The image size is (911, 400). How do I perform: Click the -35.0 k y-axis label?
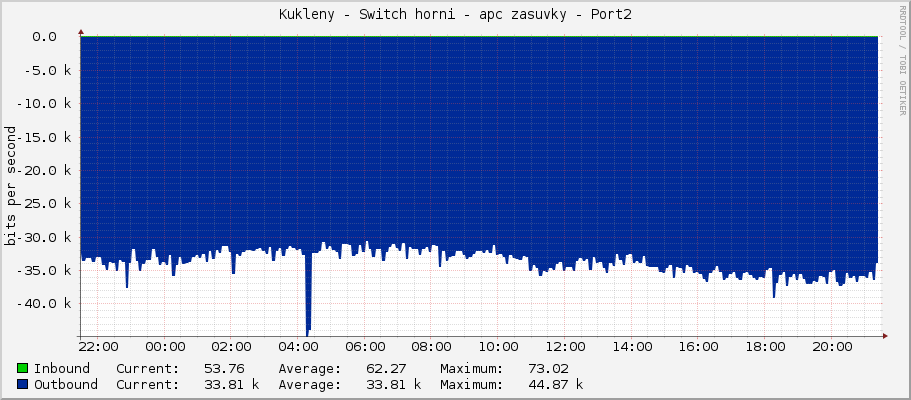point(46,270)
